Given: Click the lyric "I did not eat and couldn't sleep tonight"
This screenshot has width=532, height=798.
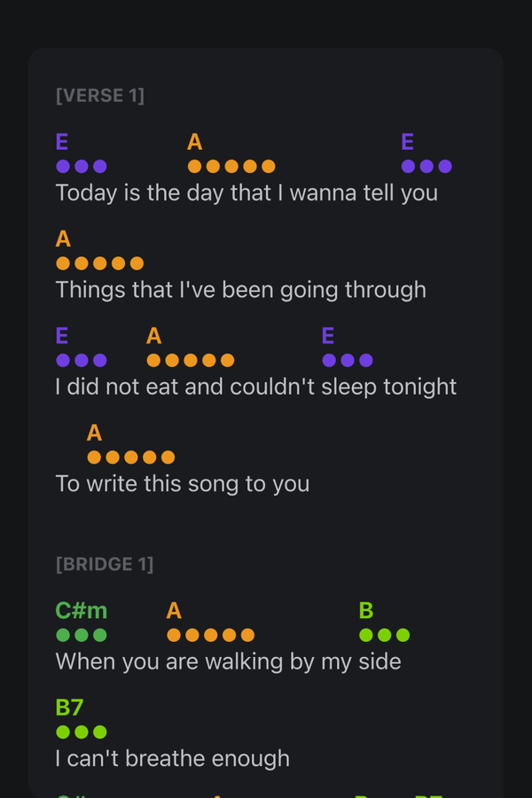Looking at the screenshot, I should tap(256, 387).
